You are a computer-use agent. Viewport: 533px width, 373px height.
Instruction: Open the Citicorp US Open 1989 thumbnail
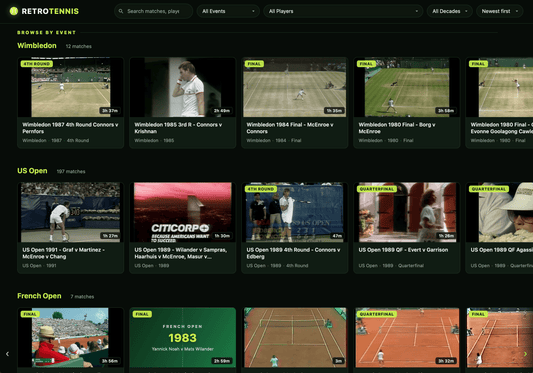pyautogui.click(x=183, y=213)
